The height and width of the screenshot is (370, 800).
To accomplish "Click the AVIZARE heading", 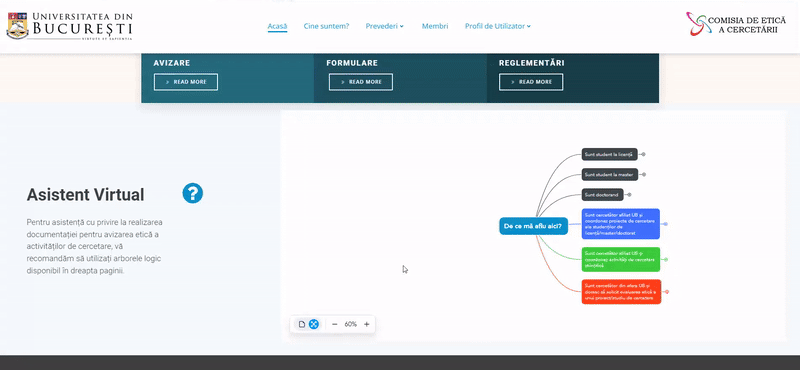I will point(172,63).
